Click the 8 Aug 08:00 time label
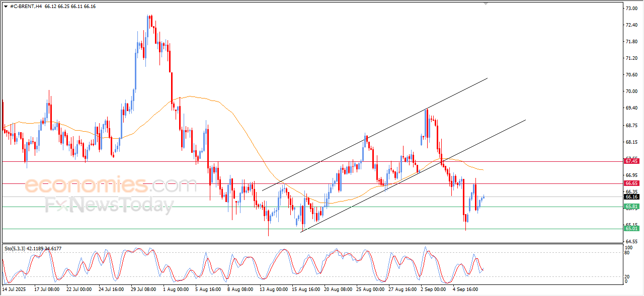 (240, 289)
